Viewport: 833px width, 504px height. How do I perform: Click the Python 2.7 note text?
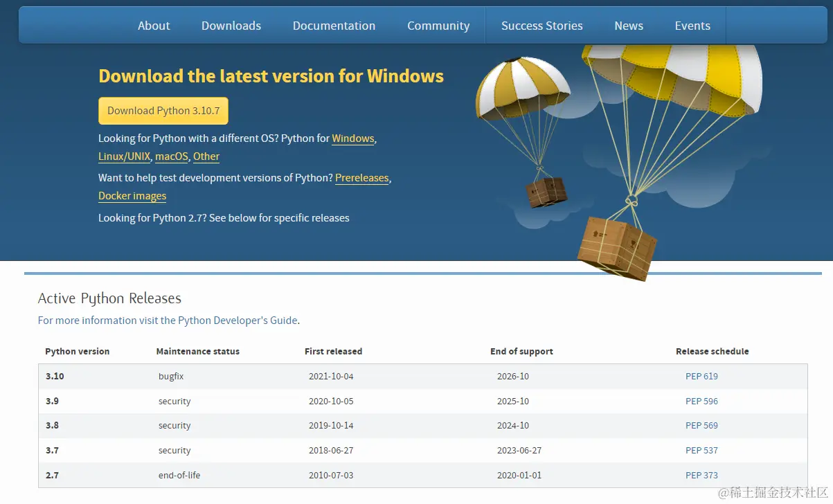point(224,218)
